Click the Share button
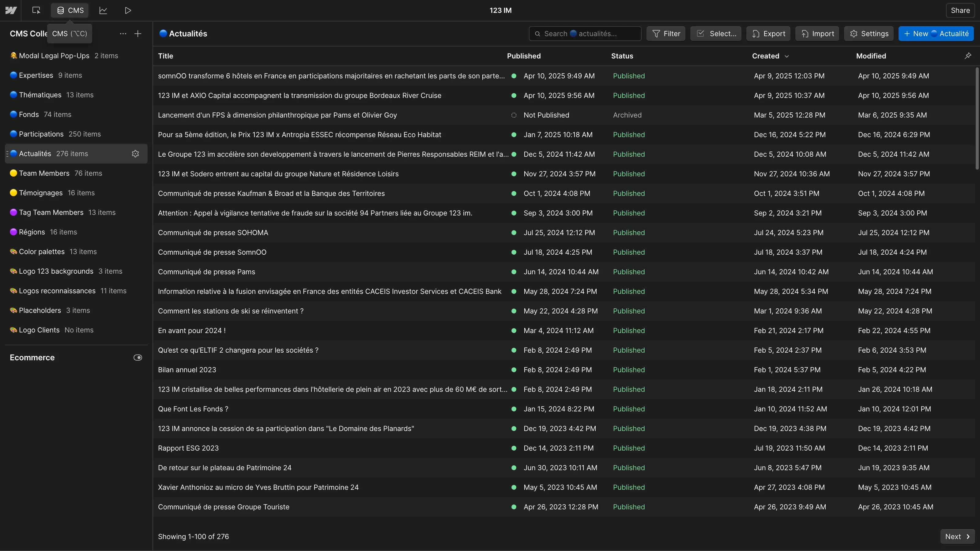The image size is (980, 551). (960, 10)
